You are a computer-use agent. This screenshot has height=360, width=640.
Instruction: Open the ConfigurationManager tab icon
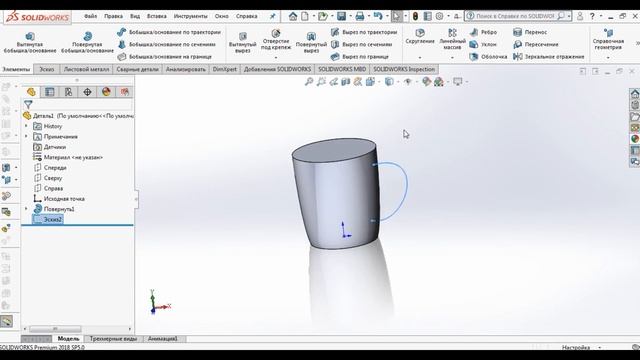click(68, 92)
